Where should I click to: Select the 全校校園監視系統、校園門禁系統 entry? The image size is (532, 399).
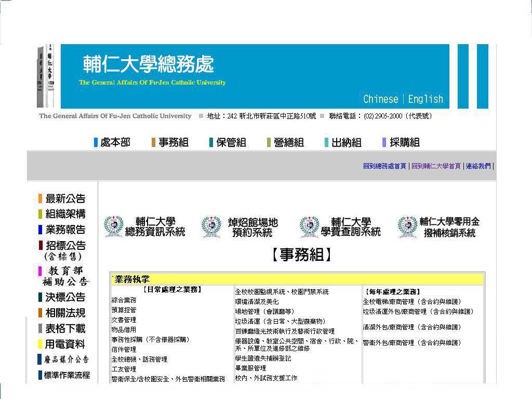(282, 292)
